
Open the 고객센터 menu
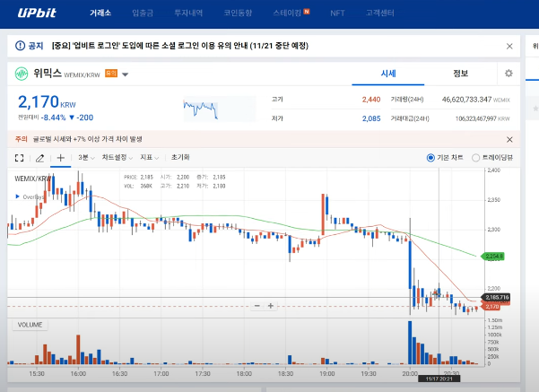[x=380, y=13]
